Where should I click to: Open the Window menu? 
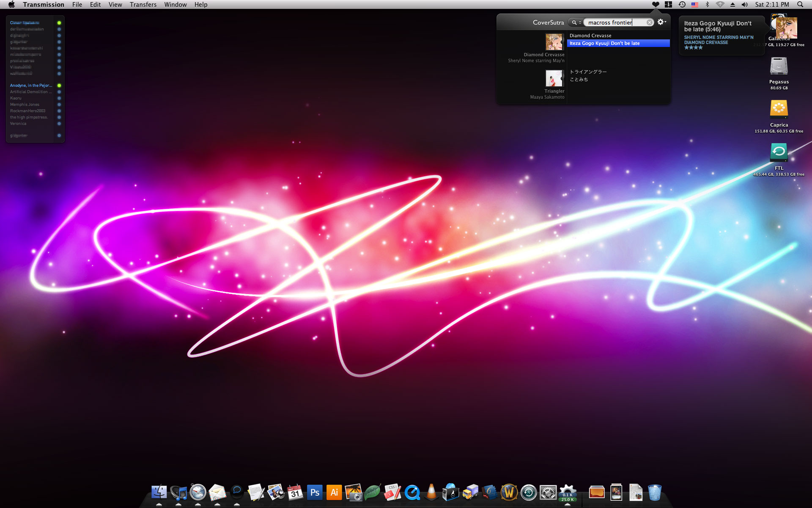pyautogui.click(x=176, y=4)
